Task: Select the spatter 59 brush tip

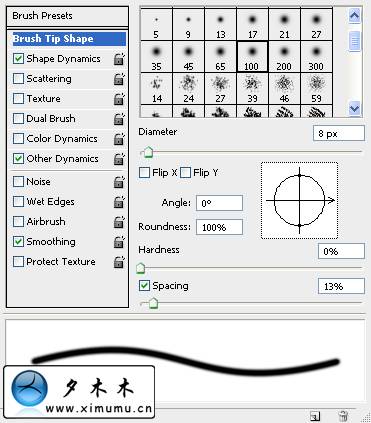Action: click(316, 89)
